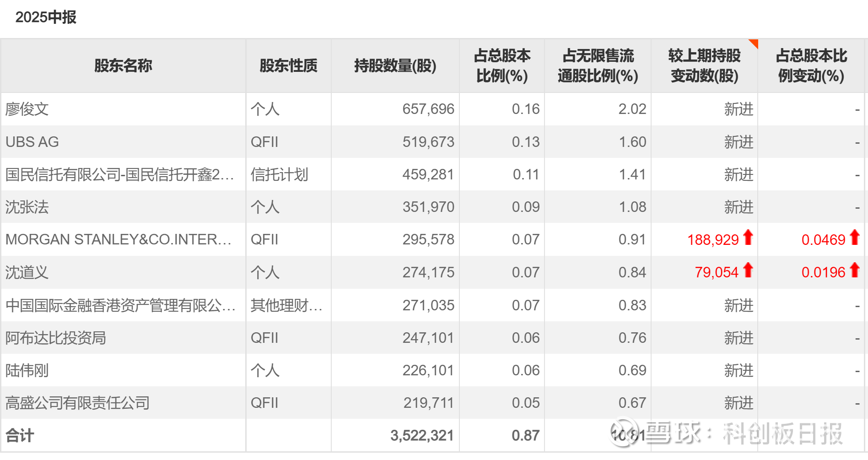Click shareholder 高盛公司有限责任公司

(77, 403)
